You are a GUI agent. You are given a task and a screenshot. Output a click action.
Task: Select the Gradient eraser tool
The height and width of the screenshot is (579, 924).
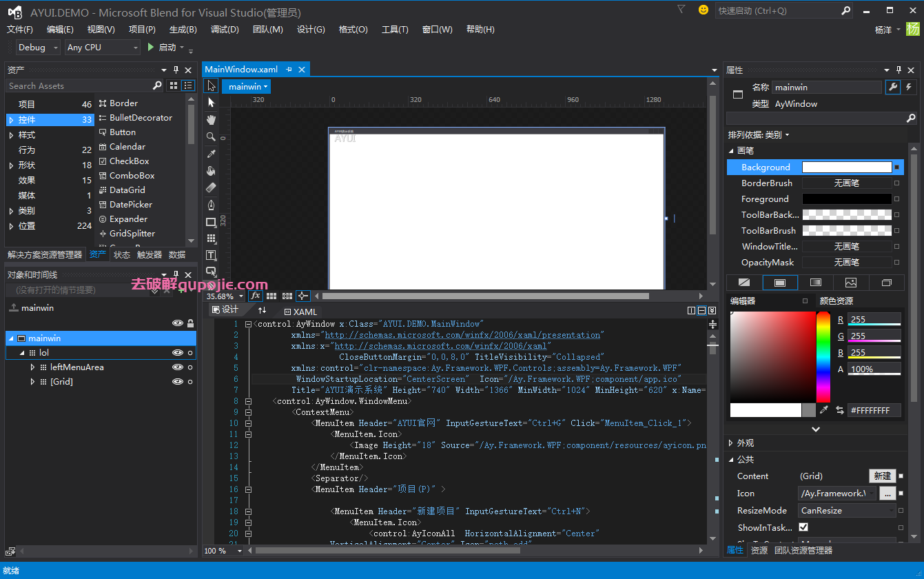coord(211,187)
